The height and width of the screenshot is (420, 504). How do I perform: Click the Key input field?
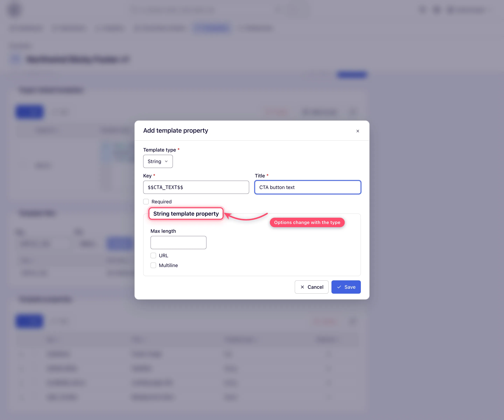pos(196,187)
